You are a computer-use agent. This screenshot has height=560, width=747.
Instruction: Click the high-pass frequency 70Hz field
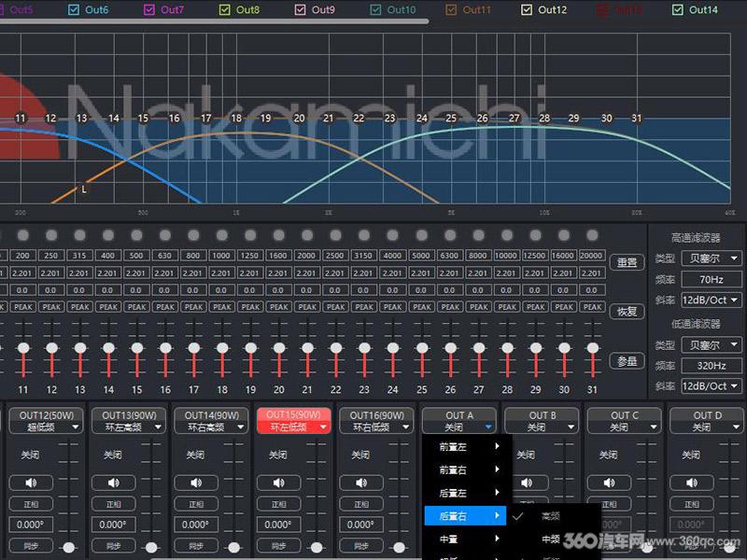click(712, 279)
